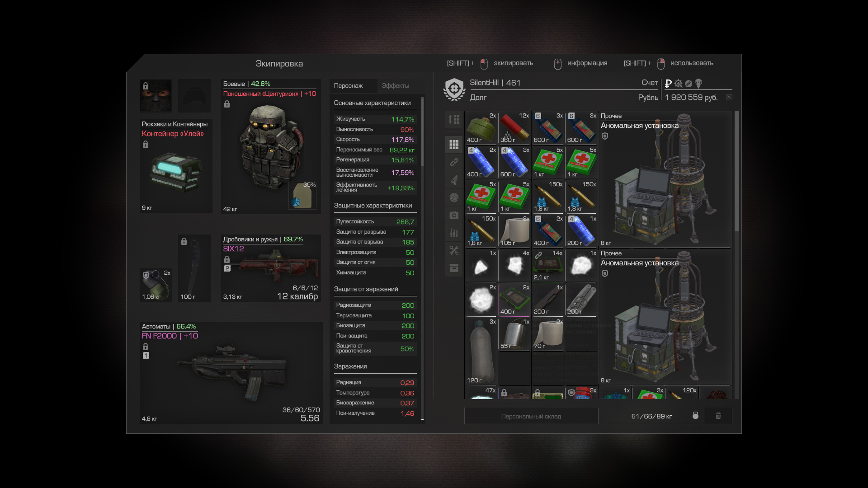This screenshot has height=488, width=868.
Task: Click the Живучесть 114,7% stat row
Action: click(x=375, y=119)
